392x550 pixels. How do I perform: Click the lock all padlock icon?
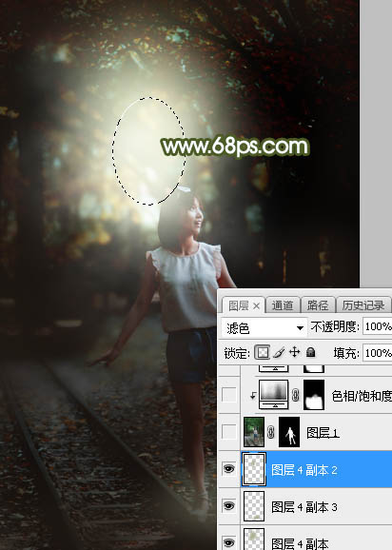click(x=310, y=352)
